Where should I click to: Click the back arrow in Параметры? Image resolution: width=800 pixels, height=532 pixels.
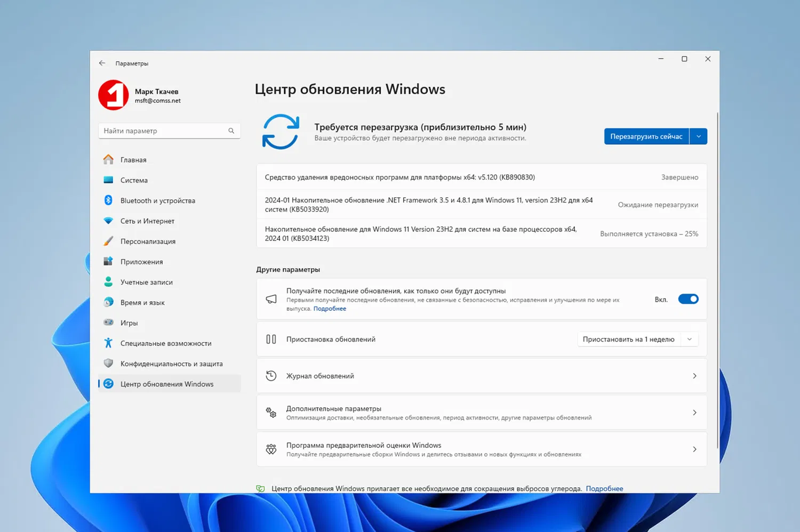click(x=102, y=63)
